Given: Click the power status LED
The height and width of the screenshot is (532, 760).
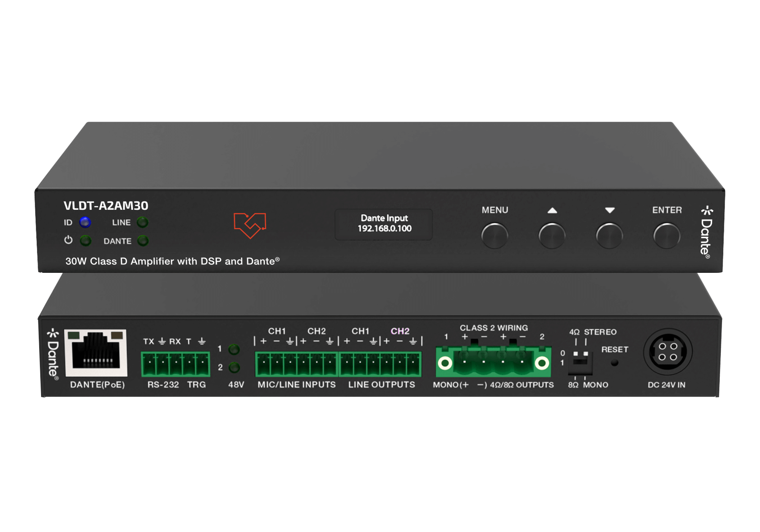Looking at the screenshot, I should tap(85, 241).
